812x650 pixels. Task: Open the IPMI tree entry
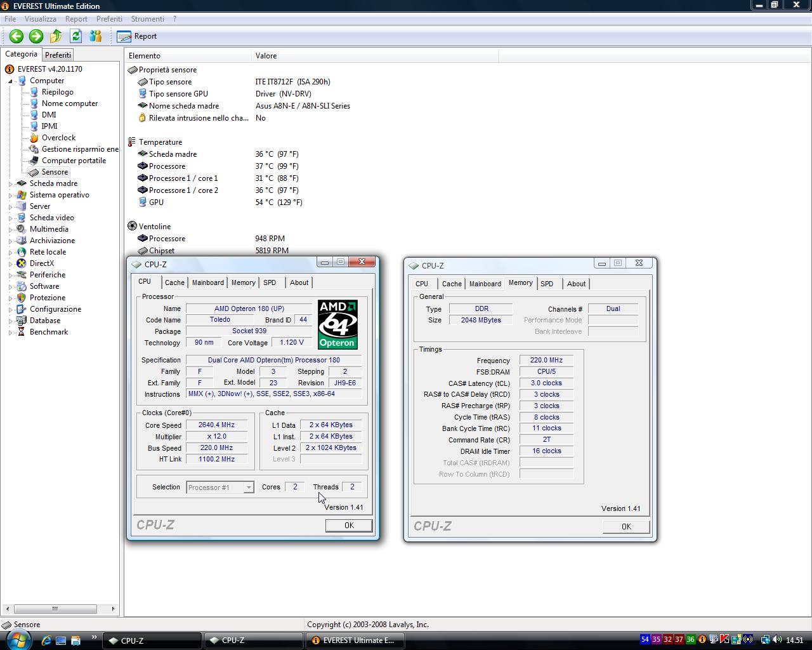coord(49,126)
